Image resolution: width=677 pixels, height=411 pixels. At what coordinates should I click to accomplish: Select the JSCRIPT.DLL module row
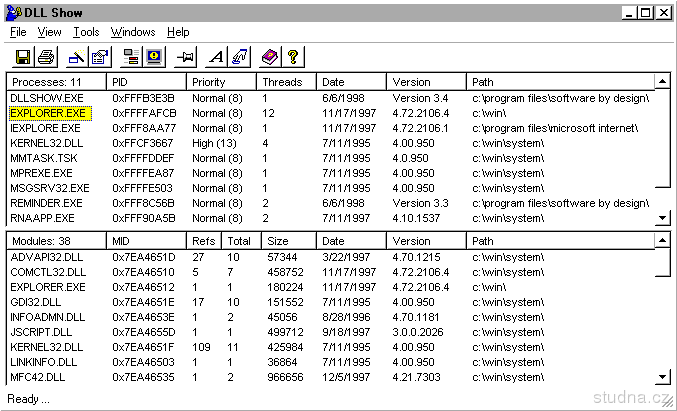click(x=43, y=331)
